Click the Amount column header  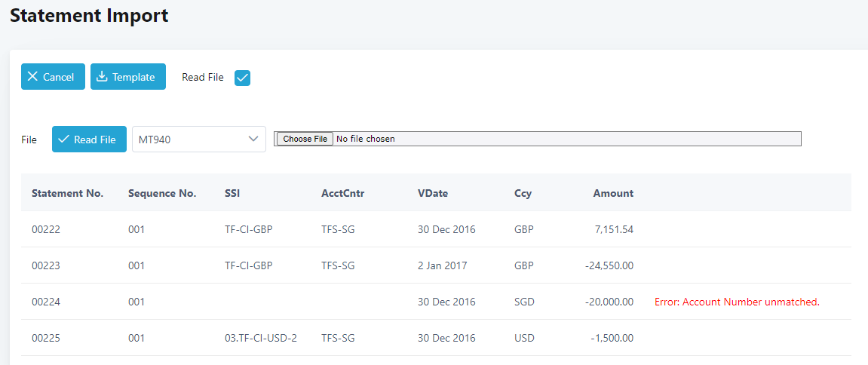pyautogui.click(x=613, y=193)
